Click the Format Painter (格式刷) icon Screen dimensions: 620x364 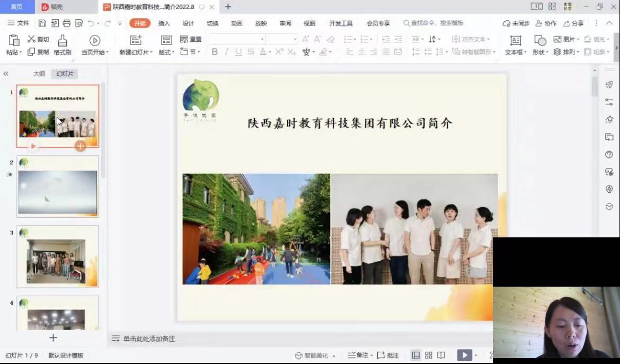tap(62, 41)
